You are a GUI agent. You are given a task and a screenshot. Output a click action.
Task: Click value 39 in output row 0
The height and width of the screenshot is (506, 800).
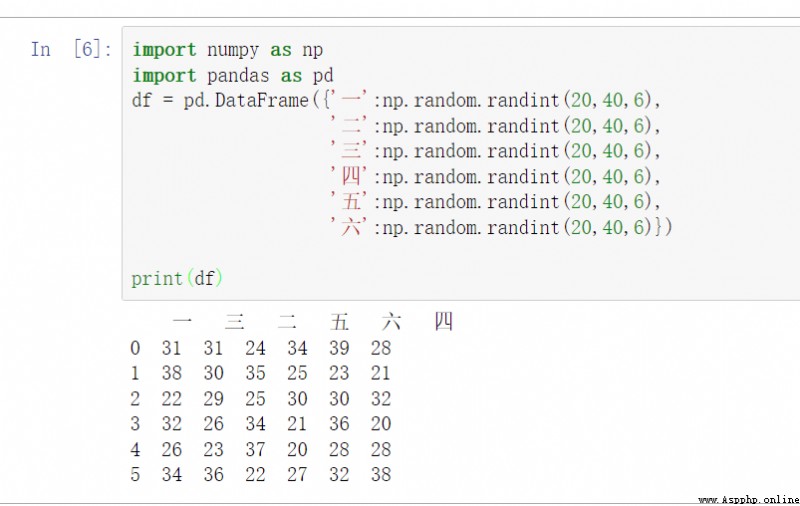(x=339, y=348)
